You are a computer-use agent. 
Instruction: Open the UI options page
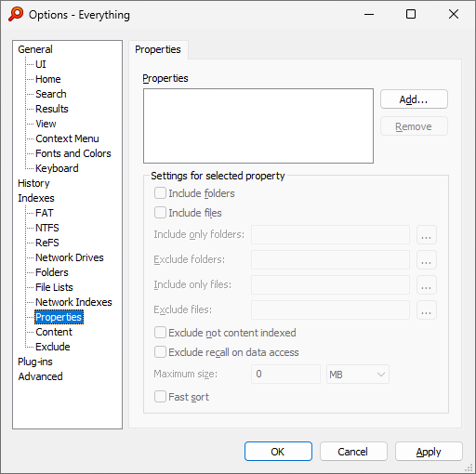tap(41, 64)
